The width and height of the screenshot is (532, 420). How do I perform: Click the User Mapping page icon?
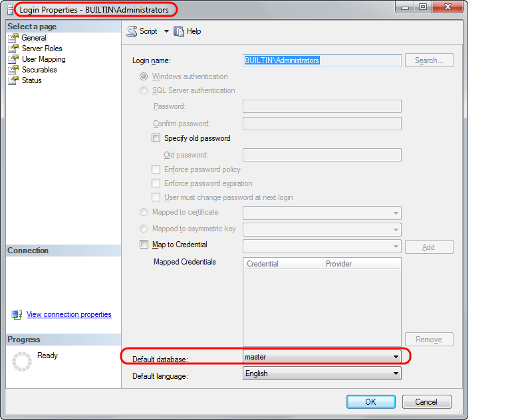click(x=13, y=59)
